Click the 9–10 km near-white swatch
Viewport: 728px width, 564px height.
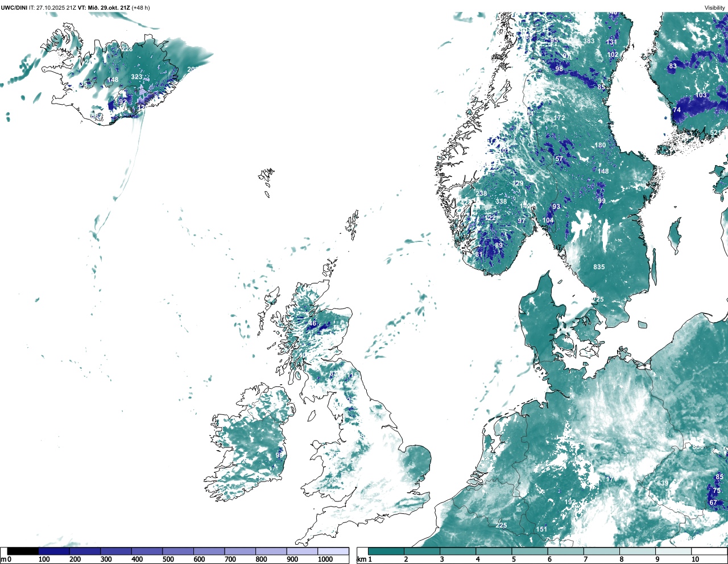(674, 551)
